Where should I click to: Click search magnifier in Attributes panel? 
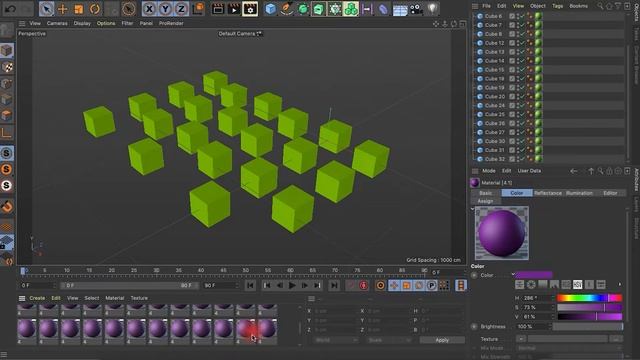click(x=600, y=171)
